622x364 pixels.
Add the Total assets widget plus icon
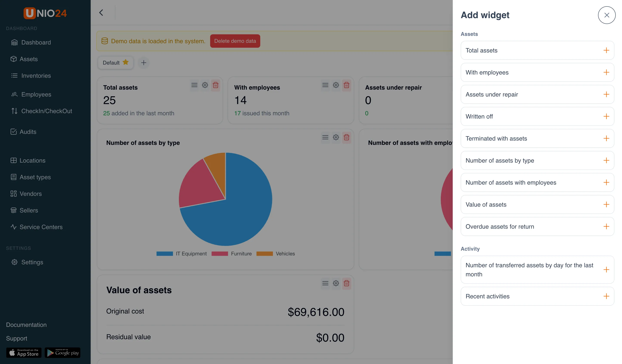point(606,50)
